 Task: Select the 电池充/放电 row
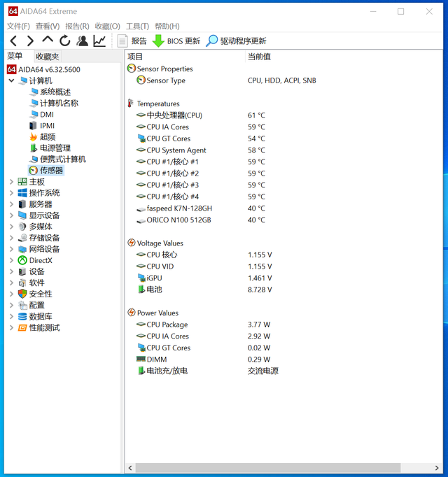point(283,371)
